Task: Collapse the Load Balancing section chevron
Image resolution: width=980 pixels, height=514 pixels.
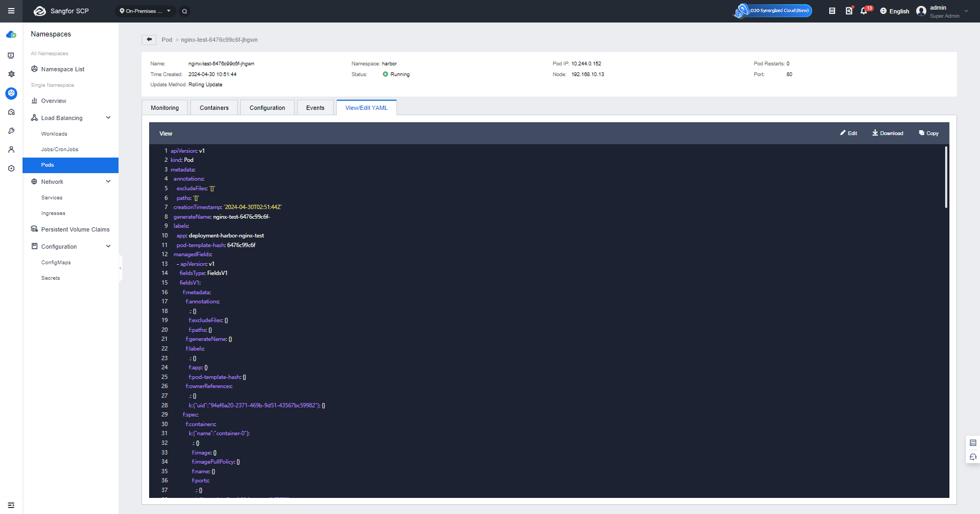Action: 108,118
